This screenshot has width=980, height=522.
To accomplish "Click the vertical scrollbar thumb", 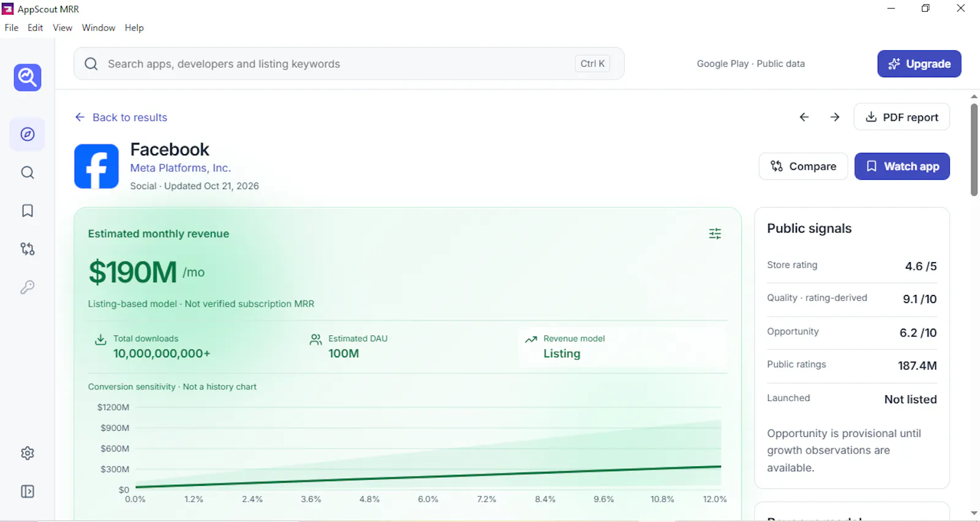I will (x=974, y=149).
